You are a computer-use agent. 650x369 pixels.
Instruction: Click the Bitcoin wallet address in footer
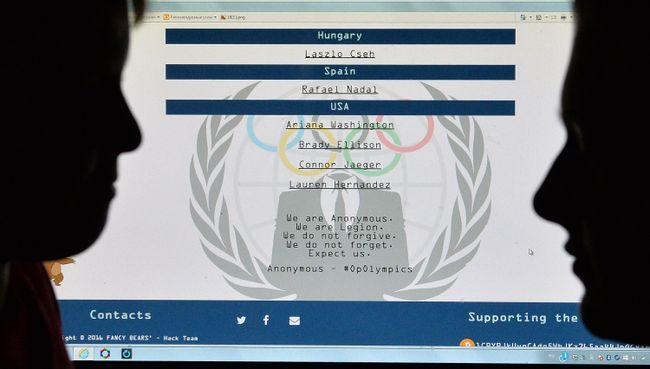click(562, 346)
